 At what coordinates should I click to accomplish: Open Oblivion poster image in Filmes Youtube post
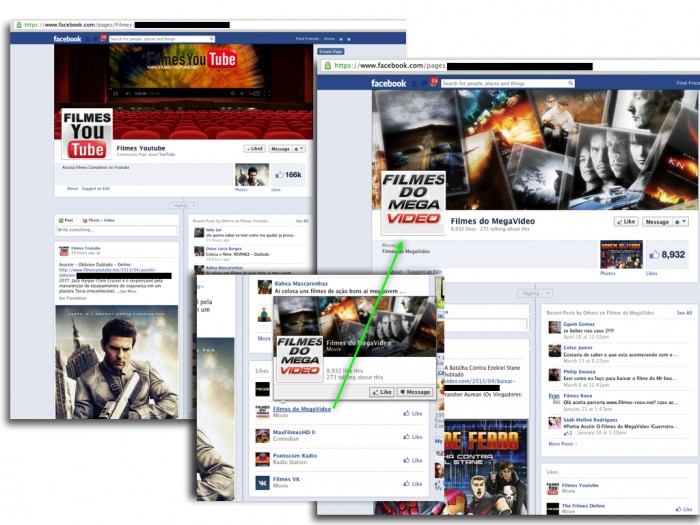click(x=117, y=362)
